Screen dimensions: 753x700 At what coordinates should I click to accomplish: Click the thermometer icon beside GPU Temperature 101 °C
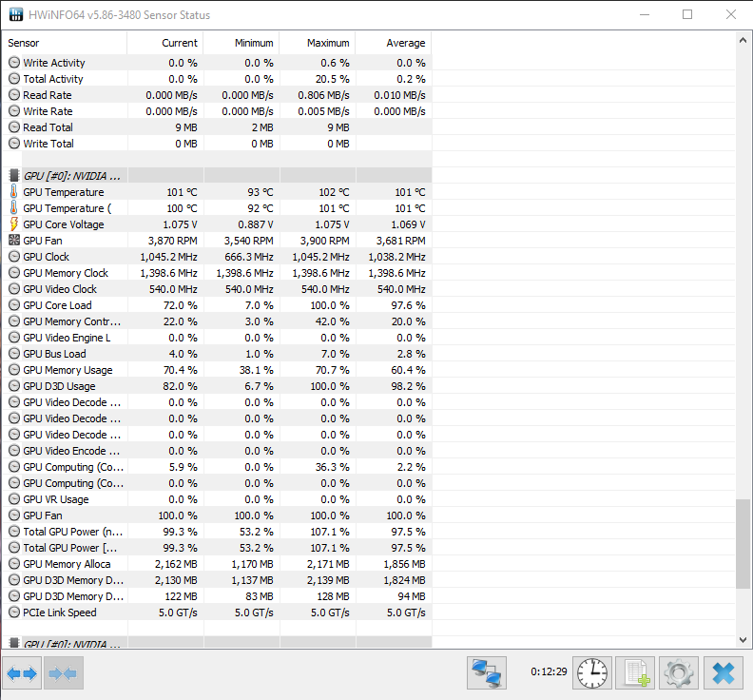tap(14, 192)
